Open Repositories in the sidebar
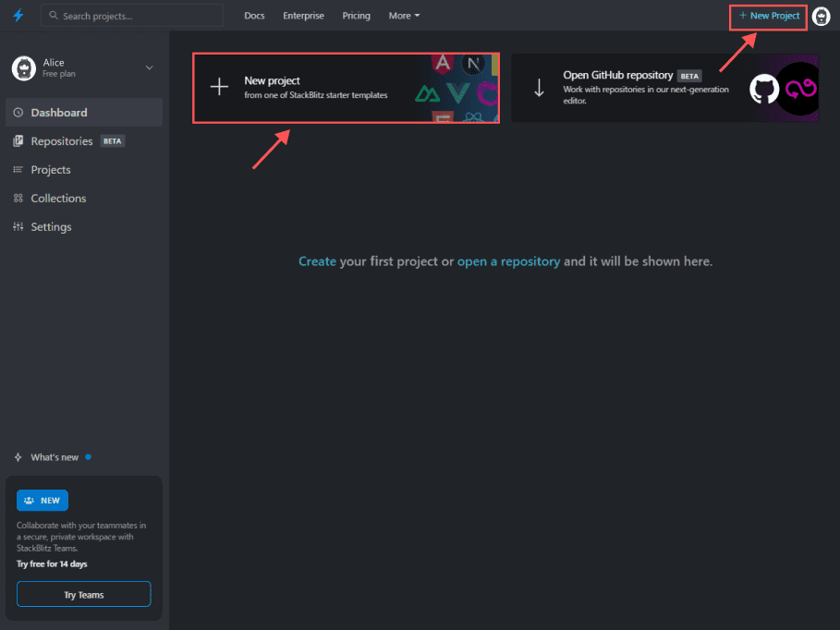This screenshot has width=840, height=630. 83,141
